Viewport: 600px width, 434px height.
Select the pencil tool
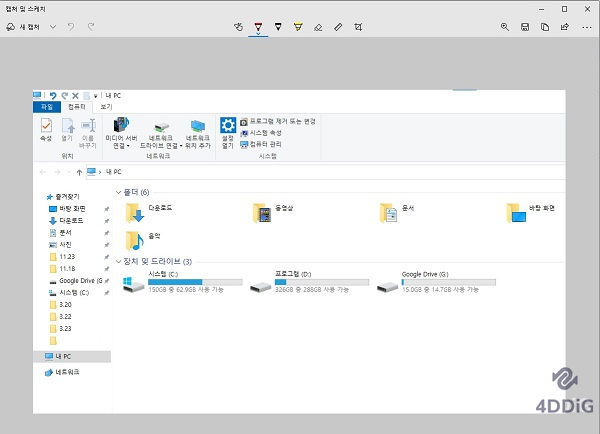pyautogui.click(x=278, y=25)
